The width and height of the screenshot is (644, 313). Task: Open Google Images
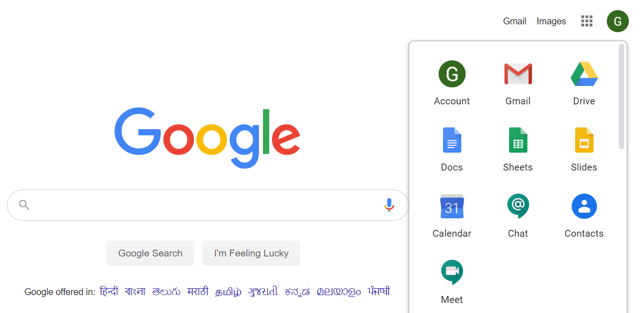551,21
